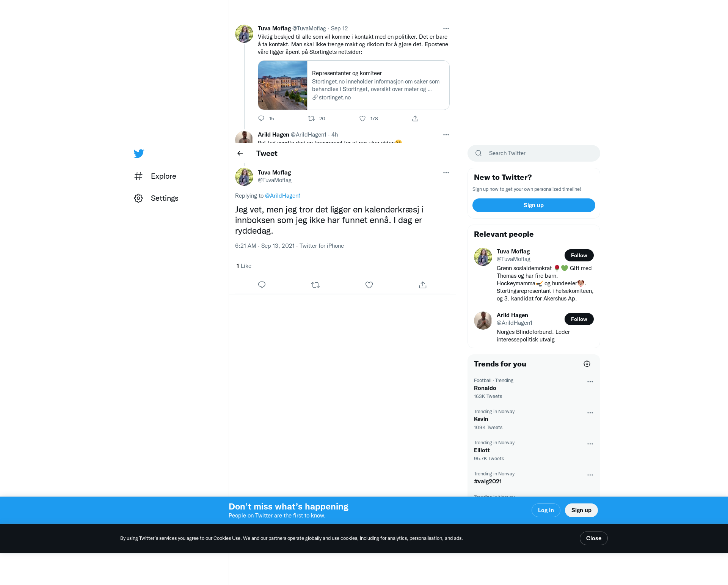Screen dimensions: 728x585
Task: Click Sign up on the bottom banner
Action: click(x=581, y=510)
